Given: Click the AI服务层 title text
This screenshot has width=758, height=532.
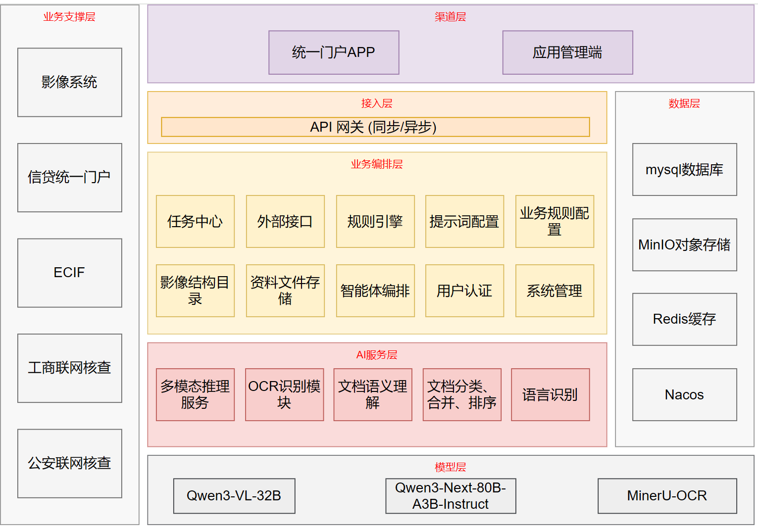Looking at the screenshot, I should [377, 355].
